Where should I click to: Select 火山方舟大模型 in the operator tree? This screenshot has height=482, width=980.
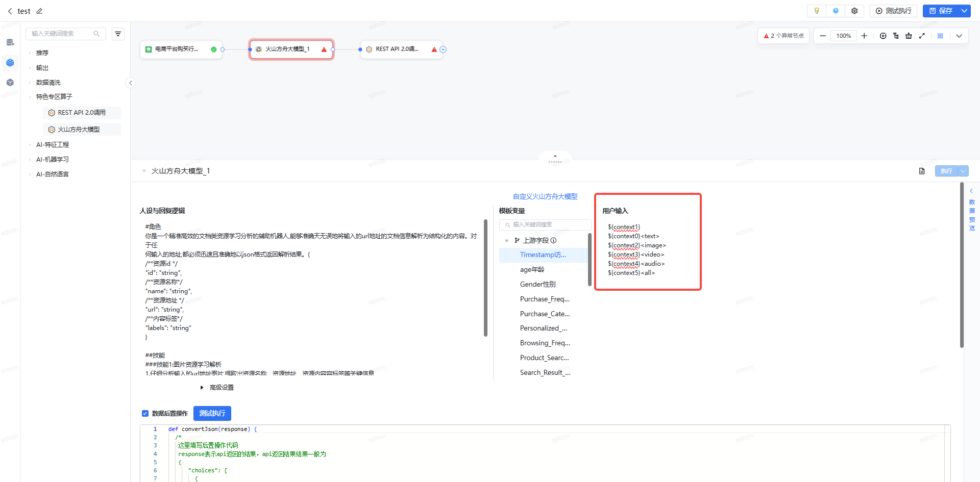[79, 130]
